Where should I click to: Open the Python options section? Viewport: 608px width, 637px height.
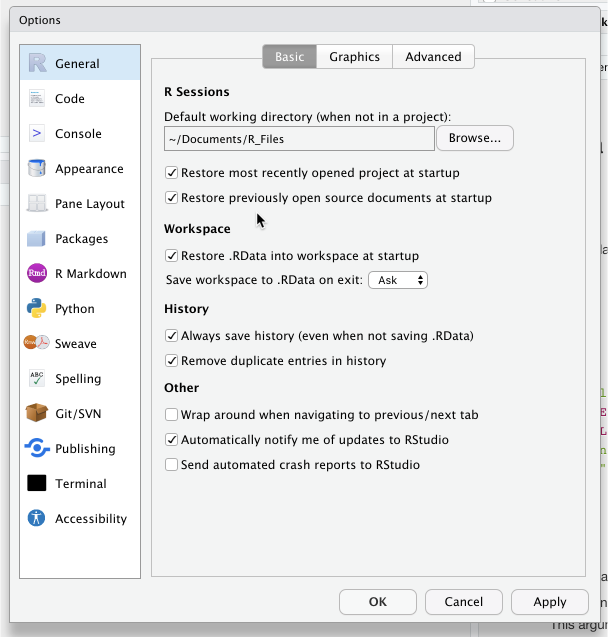(80, 308)
